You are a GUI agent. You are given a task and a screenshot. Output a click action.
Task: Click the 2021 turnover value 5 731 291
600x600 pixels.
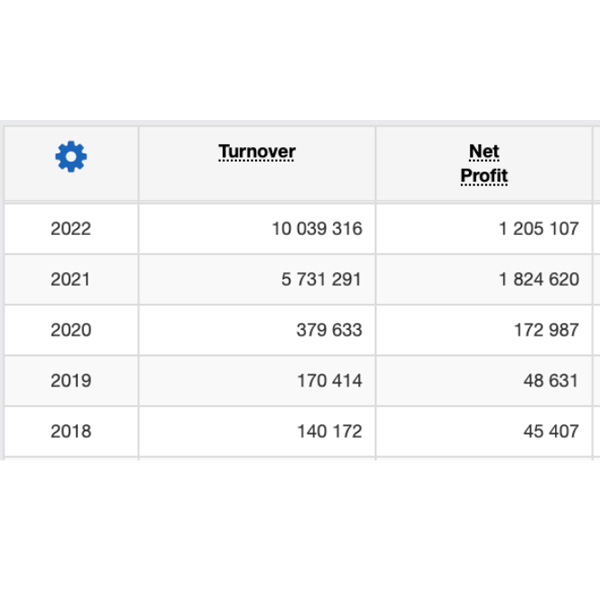321,280
